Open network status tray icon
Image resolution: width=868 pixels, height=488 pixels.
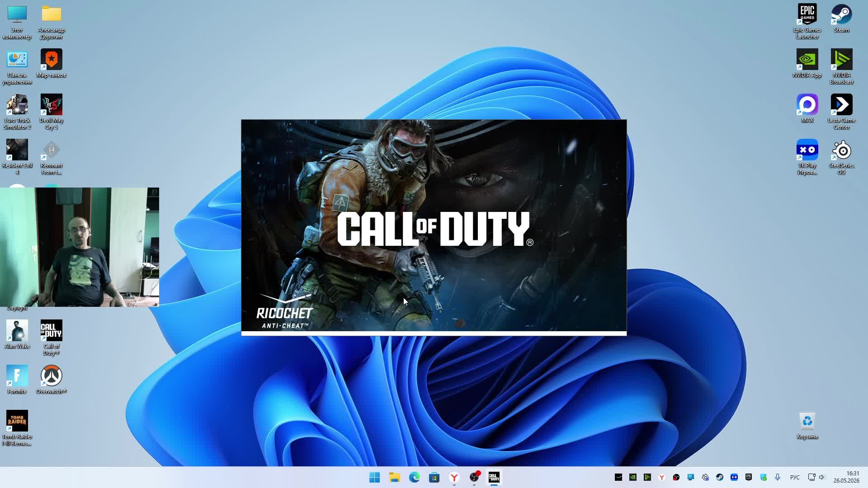[x=811, y=477]
